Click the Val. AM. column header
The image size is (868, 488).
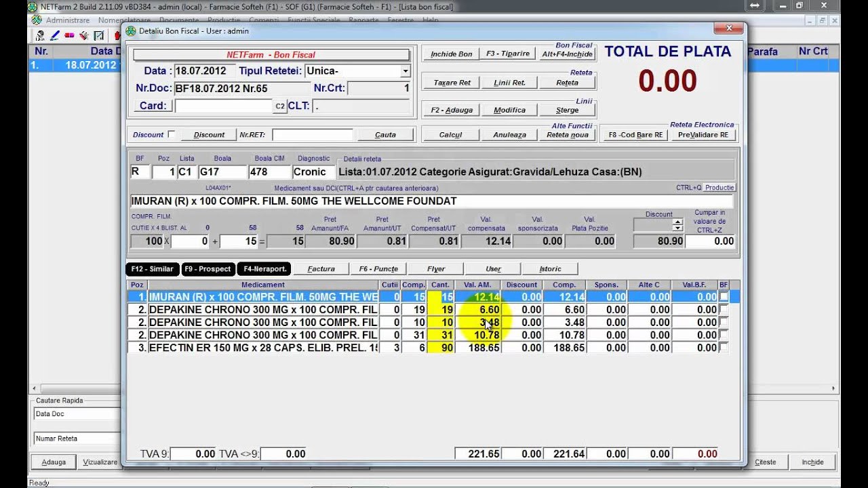coord(477,285)
